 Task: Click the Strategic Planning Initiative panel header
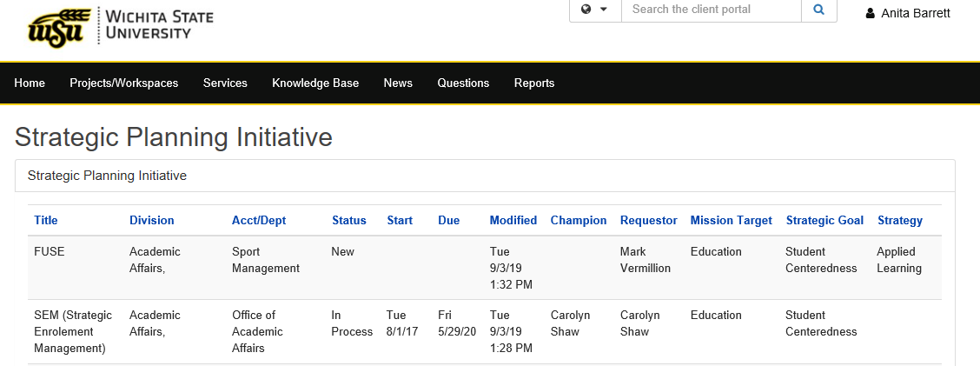(485, 176)
